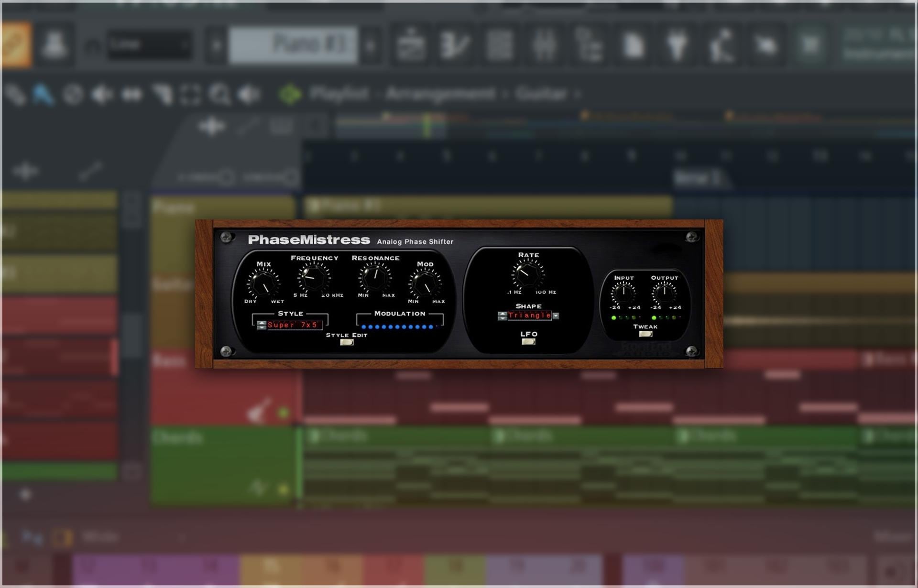Select the dashed-square Select tool
918x588 pixels.
point(190,95)
